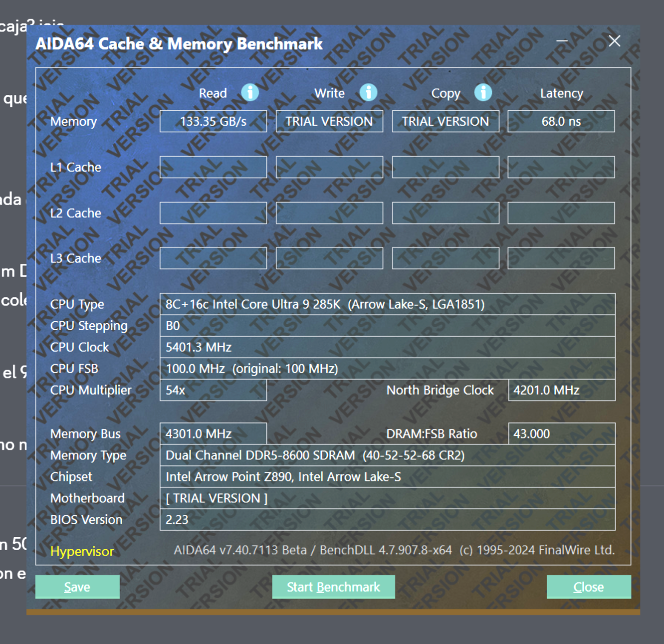Screen dimensions: 664x644
Task: Click the AIDA64 Cache & Memory Benchmark title
Action: [x=179, y=44]
